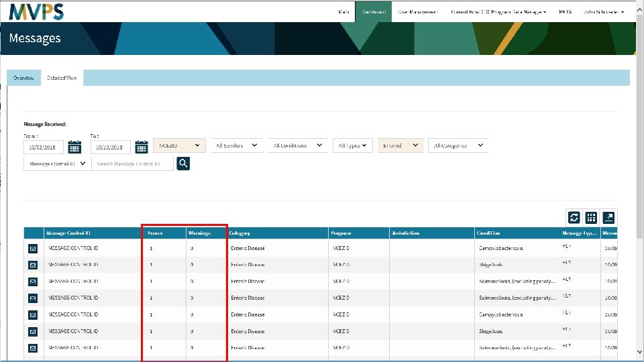Open the Errored status filter dropdown
Viewport: 644px width, 362px height.
coord(400,145)
